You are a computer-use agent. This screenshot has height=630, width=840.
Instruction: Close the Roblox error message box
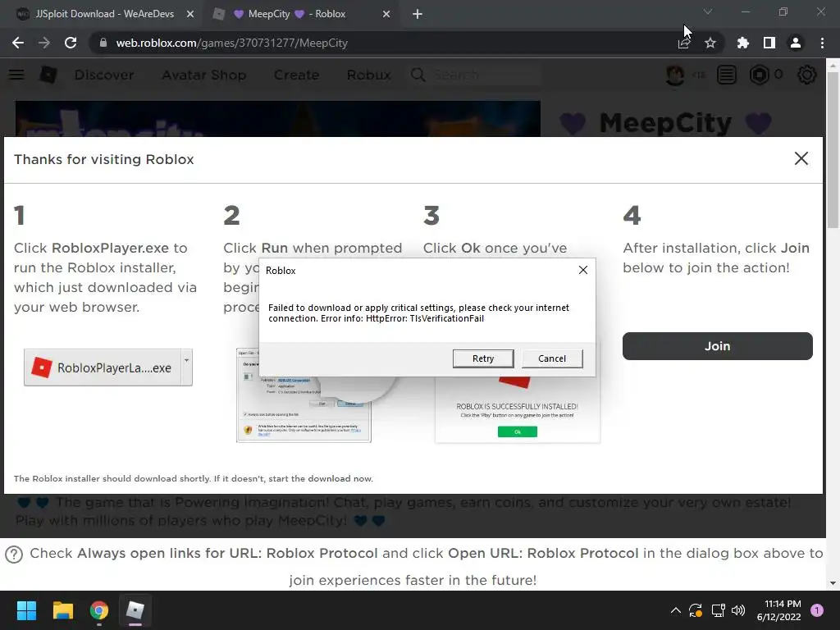point(583,270)
